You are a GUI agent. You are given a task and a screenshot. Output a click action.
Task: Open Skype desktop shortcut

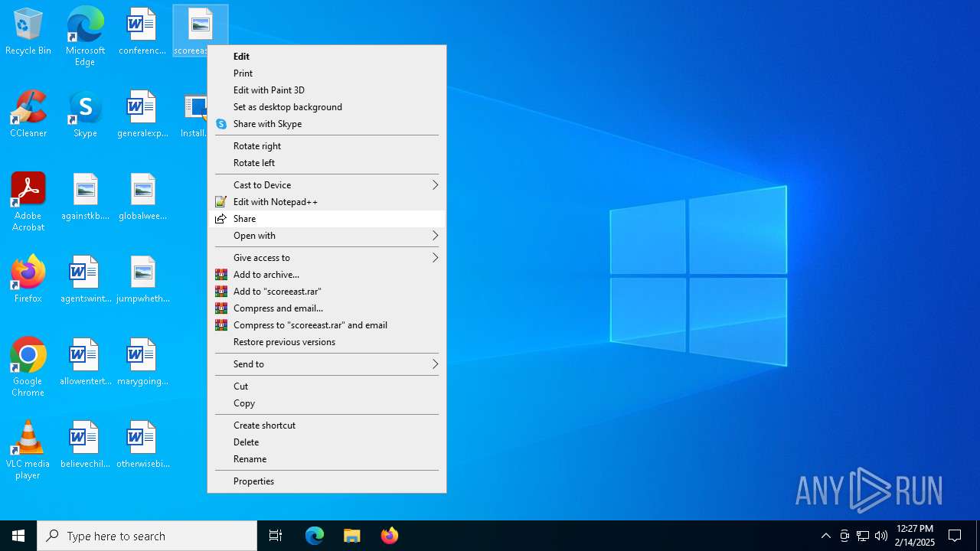click(x=85, y=115)
